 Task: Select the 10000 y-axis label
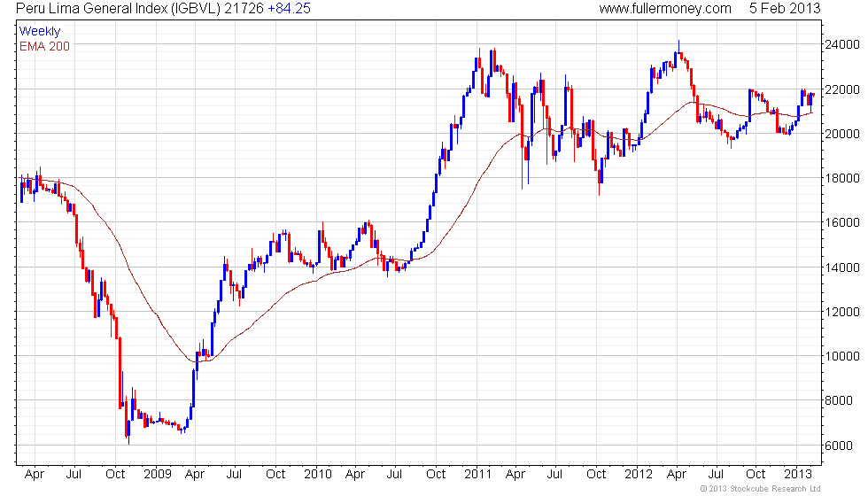click(842, 356)
